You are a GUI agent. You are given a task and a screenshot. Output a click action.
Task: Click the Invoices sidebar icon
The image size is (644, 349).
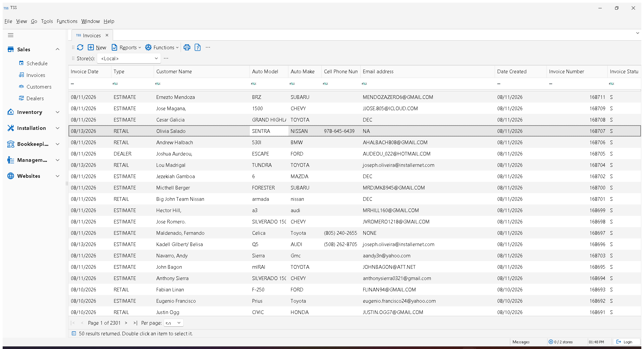pos(21,75)
